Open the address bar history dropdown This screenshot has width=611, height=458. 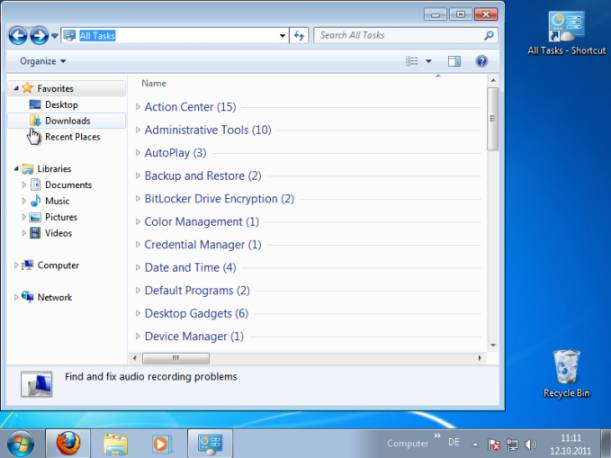(x=283, y=36)
